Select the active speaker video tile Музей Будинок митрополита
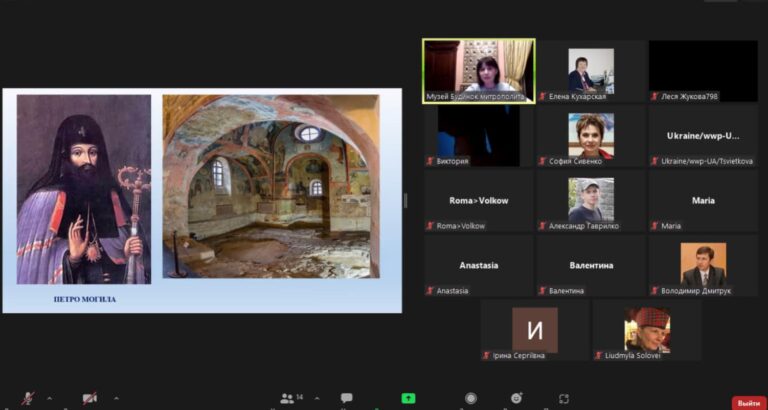 tap(479, 71)
